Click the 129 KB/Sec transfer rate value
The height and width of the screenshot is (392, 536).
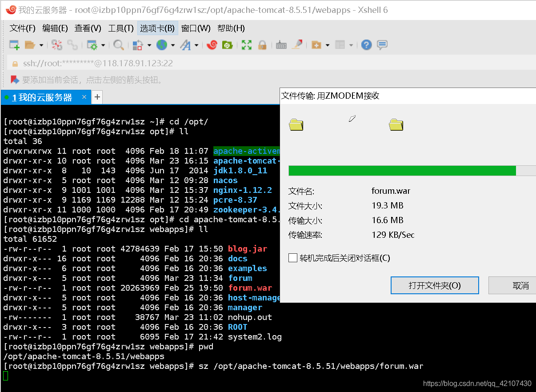pyautogui.click(x=393, y=235)
